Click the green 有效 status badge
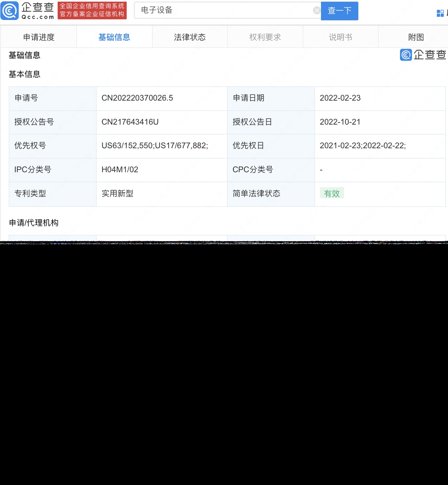The image size is (448, 485). (x=332, y=193)
